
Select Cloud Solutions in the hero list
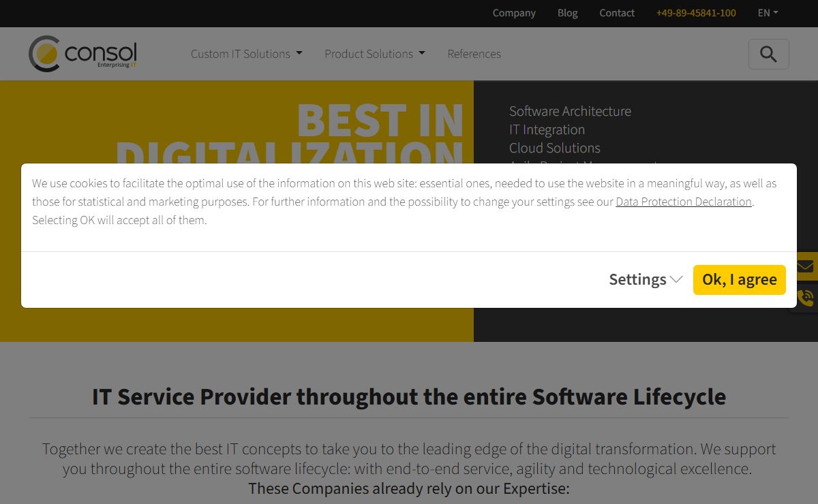coord(555,148)
